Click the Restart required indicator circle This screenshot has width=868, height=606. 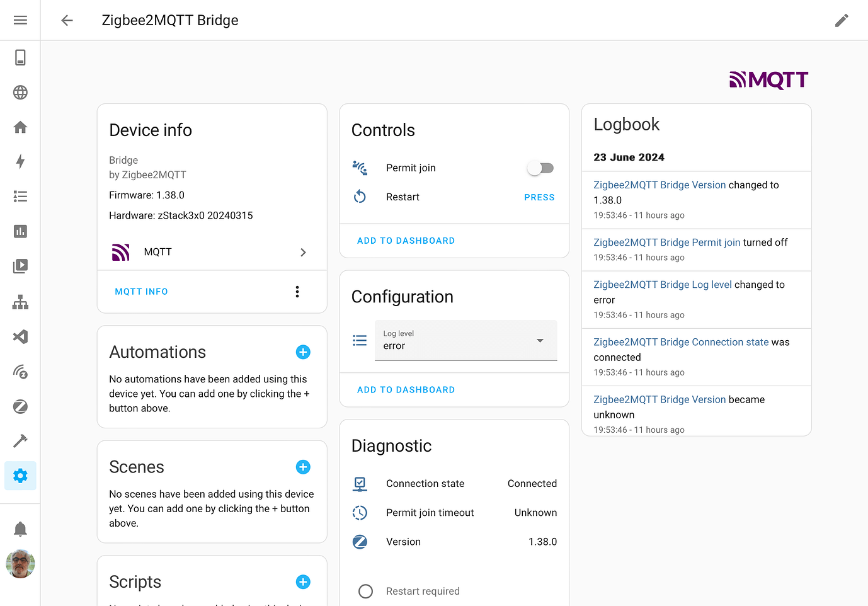[x=365, y=592]
